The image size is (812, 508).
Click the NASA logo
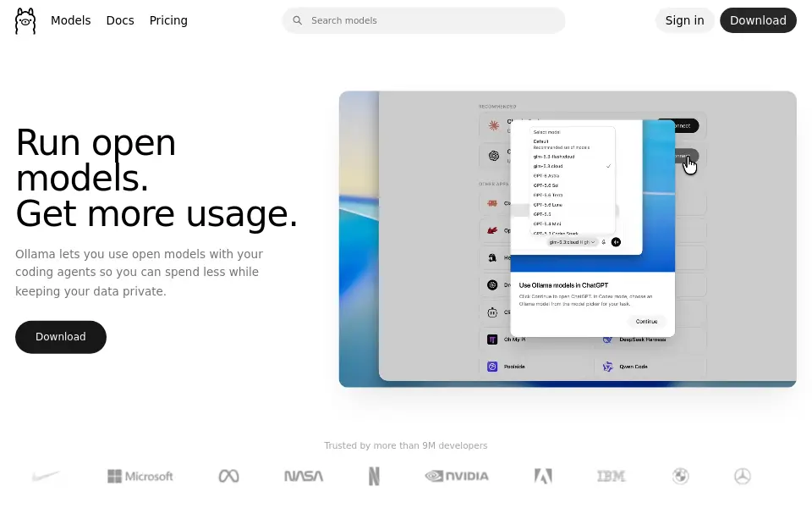tap(304, 476)
